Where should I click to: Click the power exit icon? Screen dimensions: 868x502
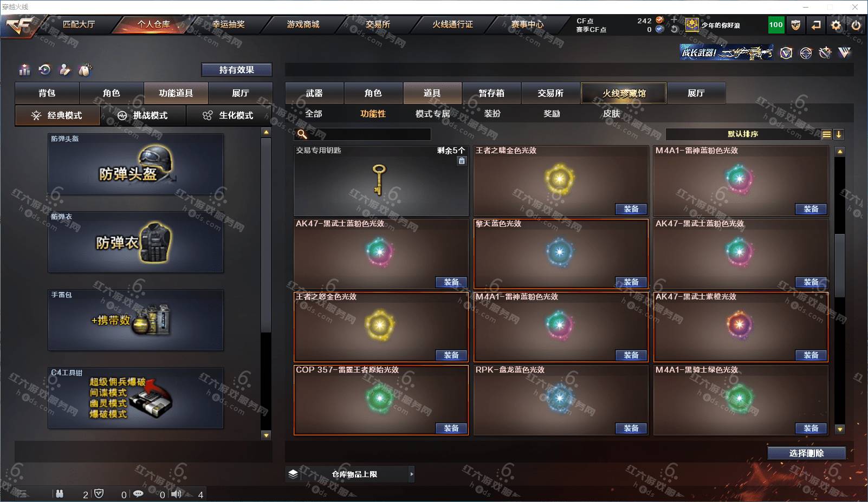856,25
